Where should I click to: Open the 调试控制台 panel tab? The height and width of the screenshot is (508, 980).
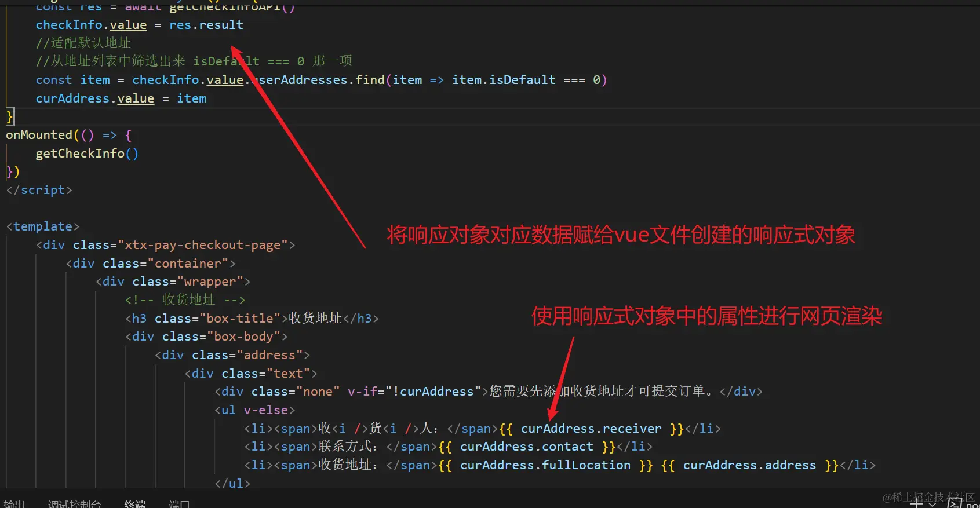pos(75,504)
